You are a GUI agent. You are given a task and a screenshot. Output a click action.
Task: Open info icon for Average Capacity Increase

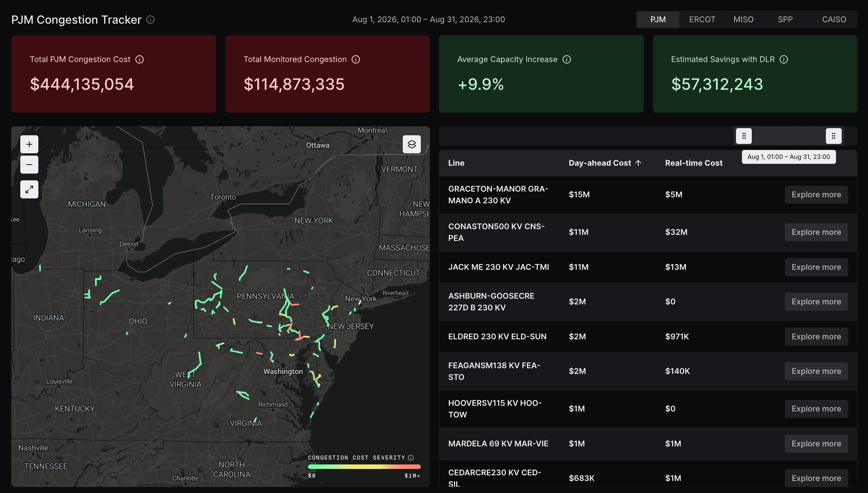coord(567,59)
